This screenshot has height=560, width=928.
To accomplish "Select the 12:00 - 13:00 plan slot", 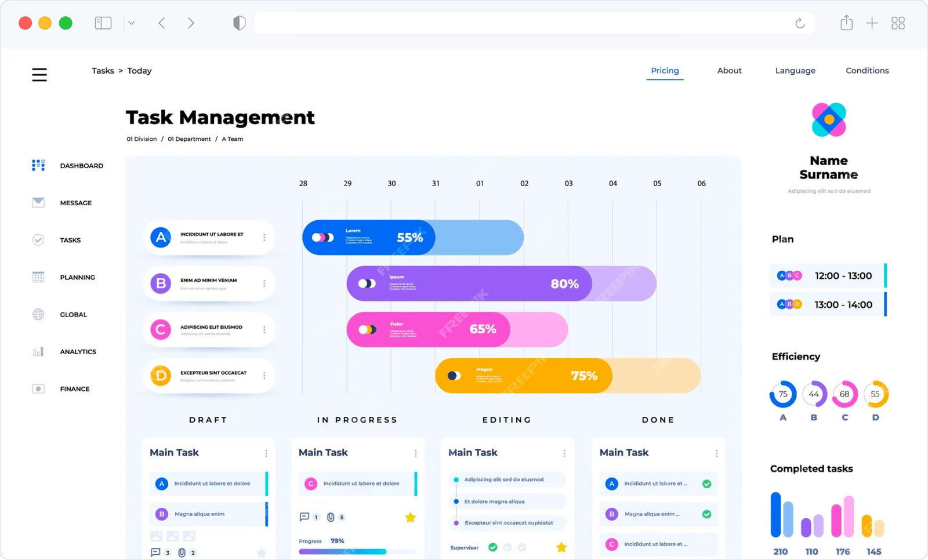I will pyautogui.click(x=828, y=276).
